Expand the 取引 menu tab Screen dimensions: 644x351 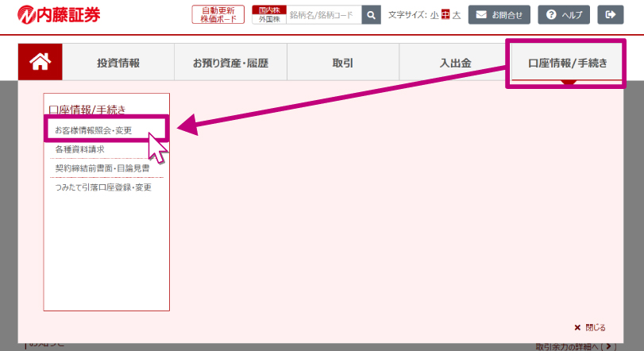pyautogui.click(x=342, y=63)
